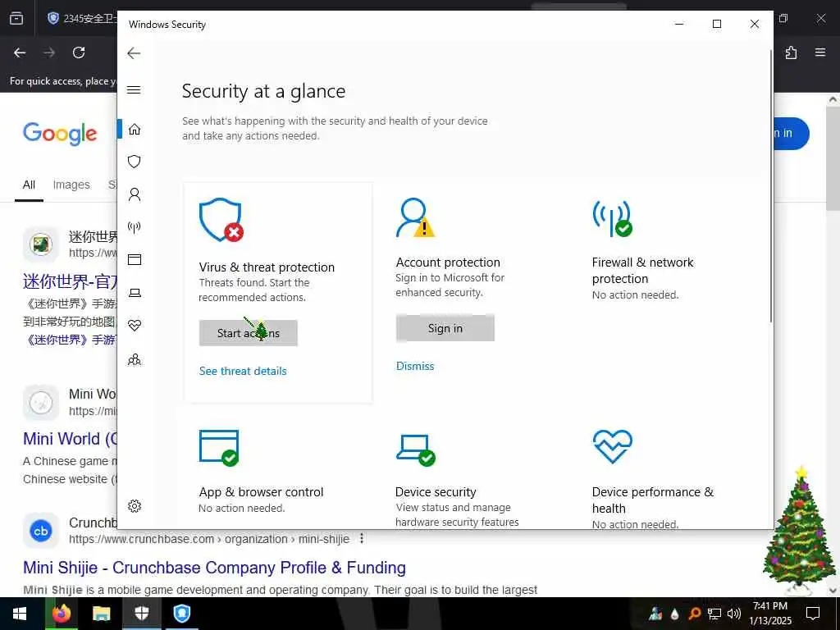Dismiss the Account protection warning
840x630 pixels.
pos(414,366)
